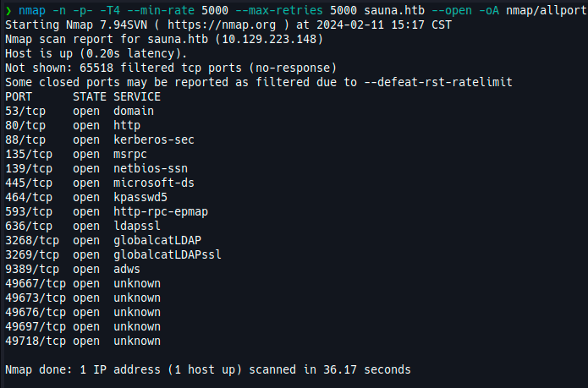Click the 53/tcp domain port line
Viewport: 588px width, 388px height.
tap(80, 112)
